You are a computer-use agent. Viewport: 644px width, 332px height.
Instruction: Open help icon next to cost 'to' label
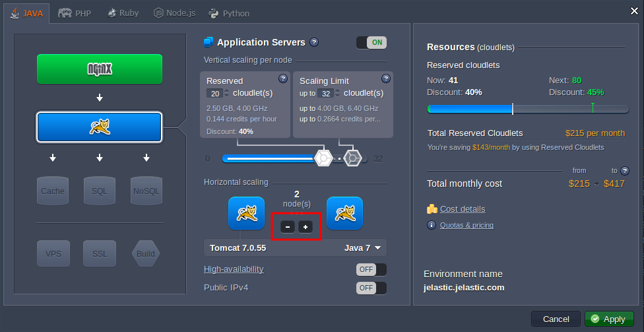pyautogui.click(x=625, y=170)
